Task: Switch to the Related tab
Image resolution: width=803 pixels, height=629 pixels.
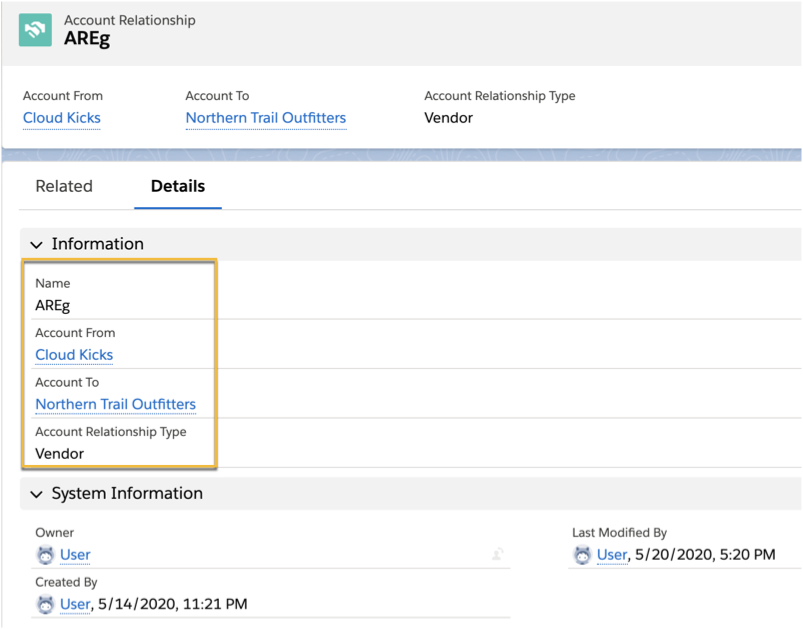Action: (64, 186)
